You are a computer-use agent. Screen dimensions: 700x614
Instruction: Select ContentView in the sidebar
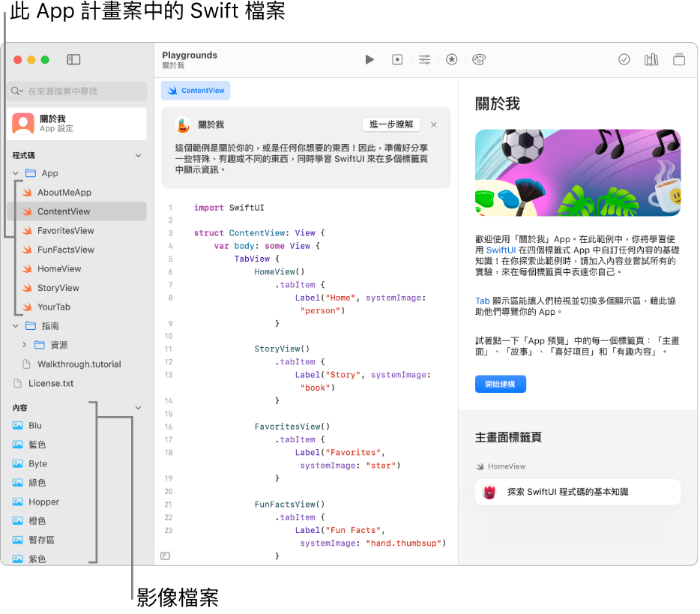click(76, 211)
